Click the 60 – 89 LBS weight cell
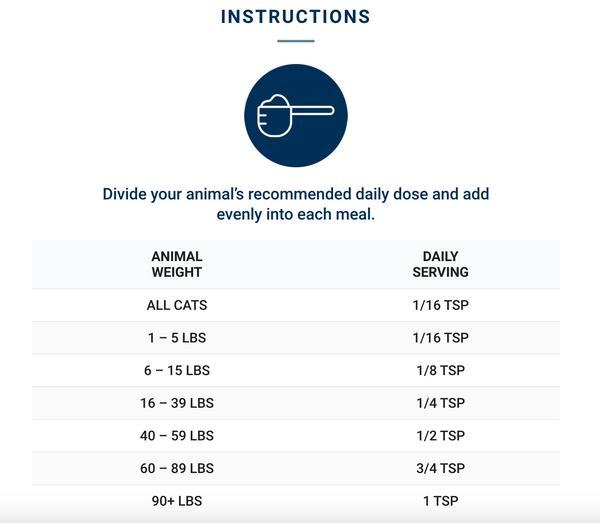This screenshot has width=600, height=523. pyautogui.click(x=176, y=468)
